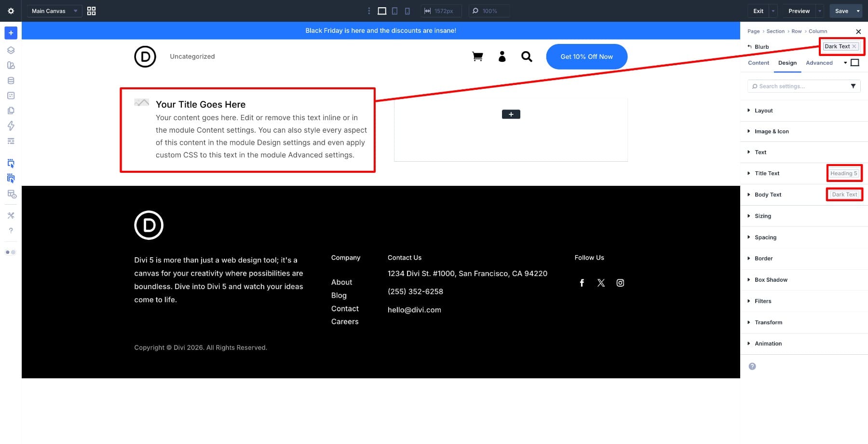Switch to tablet view mode
This screenshot has width=868, height=444.
[x=394, y=11]
